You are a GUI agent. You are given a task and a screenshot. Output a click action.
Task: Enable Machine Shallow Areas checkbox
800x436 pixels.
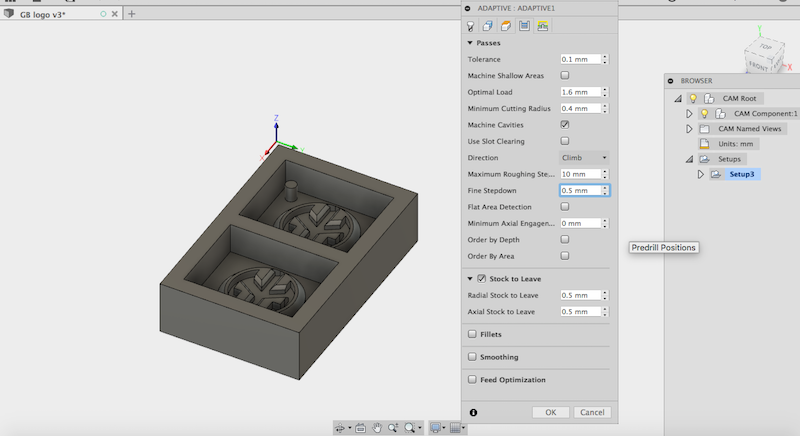565,75
